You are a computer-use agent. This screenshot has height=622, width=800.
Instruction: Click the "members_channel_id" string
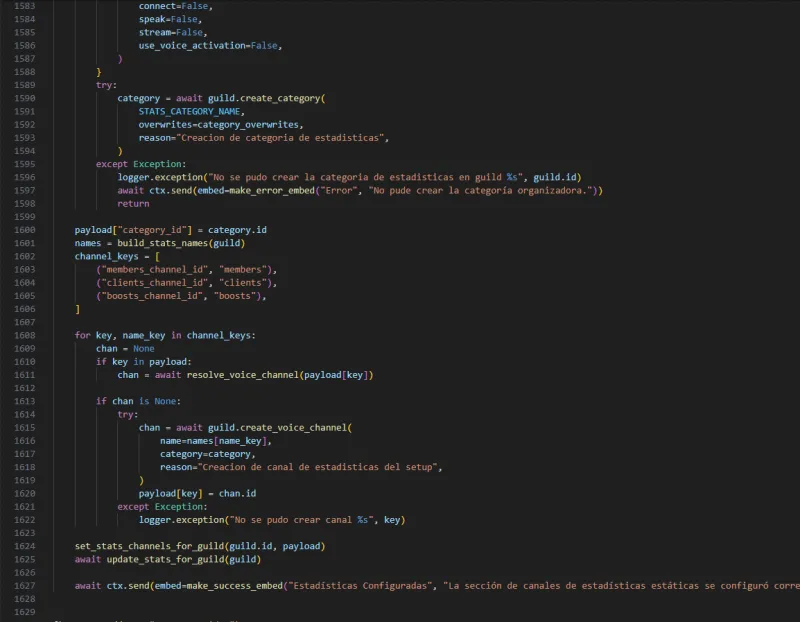[155, 269]
